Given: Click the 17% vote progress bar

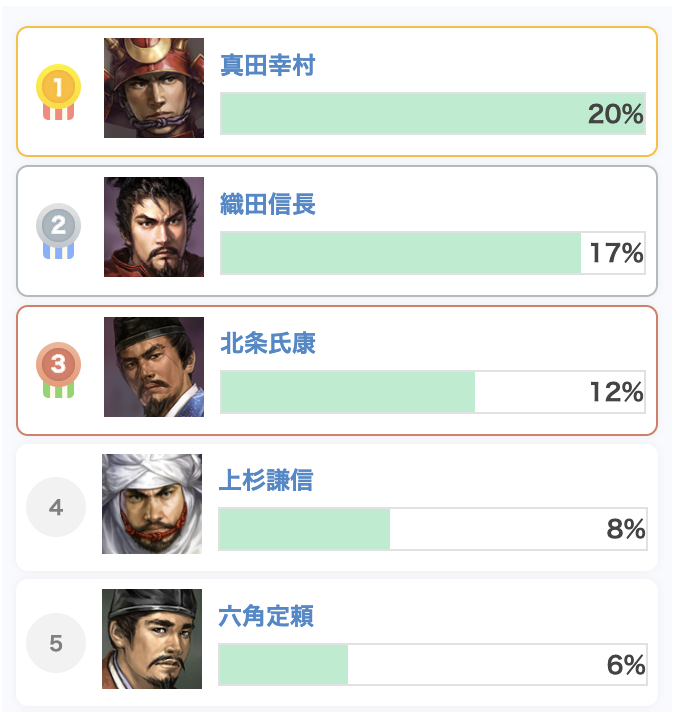Looking at the screenshot, I should coord(432,253).
